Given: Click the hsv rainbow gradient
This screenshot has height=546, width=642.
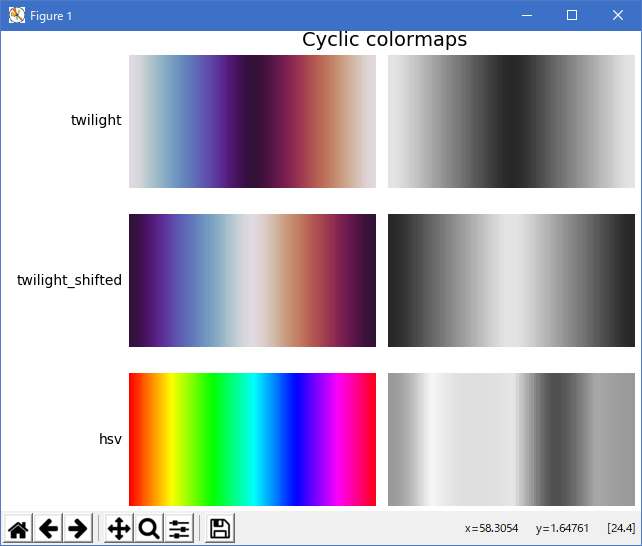Looking at the screenshot, I should click(252, 439).
